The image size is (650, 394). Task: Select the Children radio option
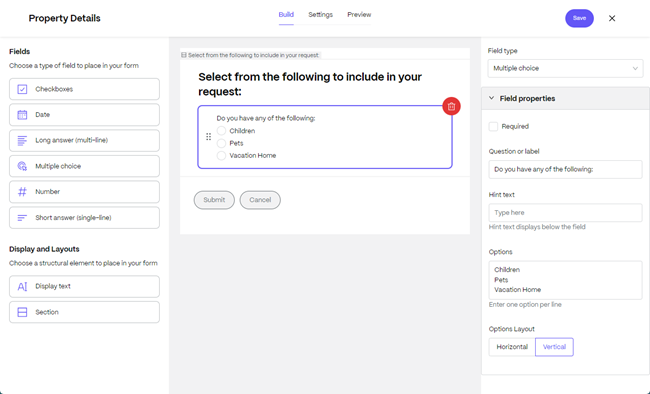[221, 131]
